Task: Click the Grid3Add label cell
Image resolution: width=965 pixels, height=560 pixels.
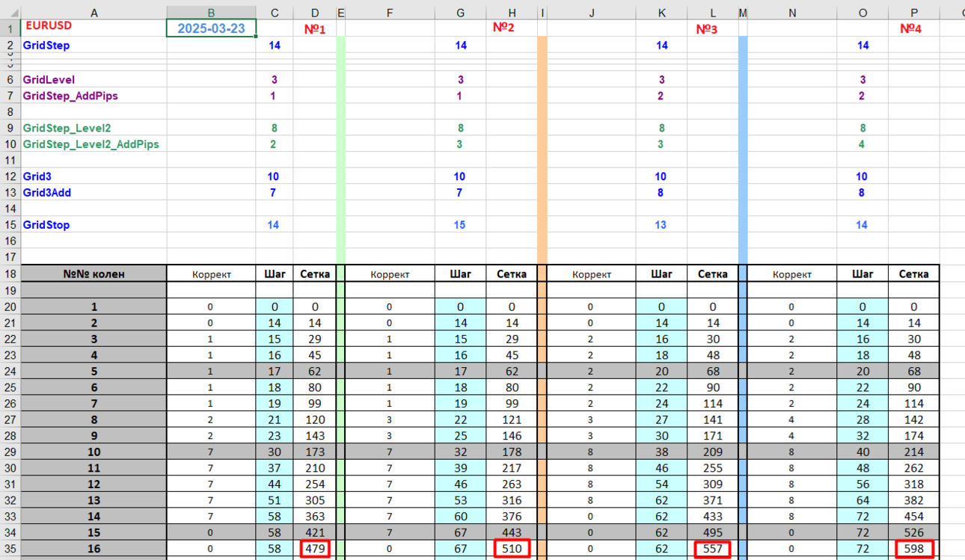Action: pos(94,192)
